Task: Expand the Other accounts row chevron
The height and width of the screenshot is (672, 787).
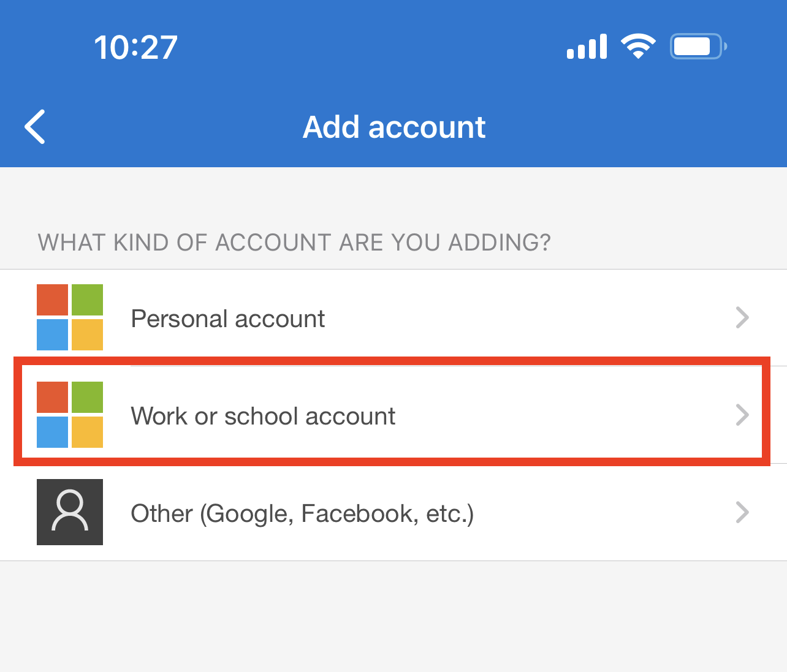Action: click(x=742, y=512)
